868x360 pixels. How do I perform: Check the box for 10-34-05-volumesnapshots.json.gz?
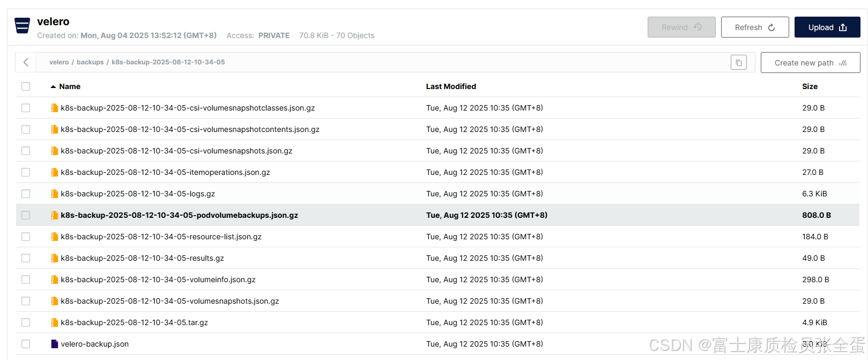click(26, 301)
